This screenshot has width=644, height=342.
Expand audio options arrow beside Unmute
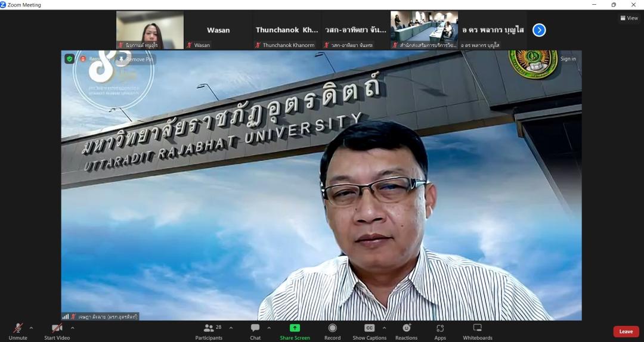pos(31,328)
